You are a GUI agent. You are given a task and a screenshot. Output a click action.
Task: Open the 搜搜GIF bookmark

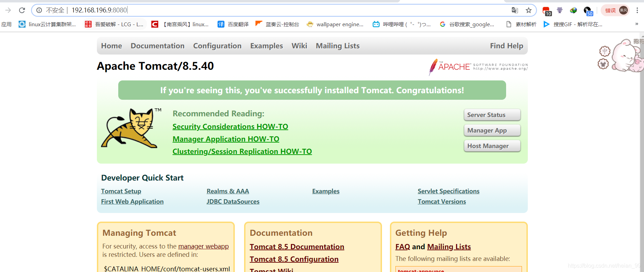click(x=573, y=24)
